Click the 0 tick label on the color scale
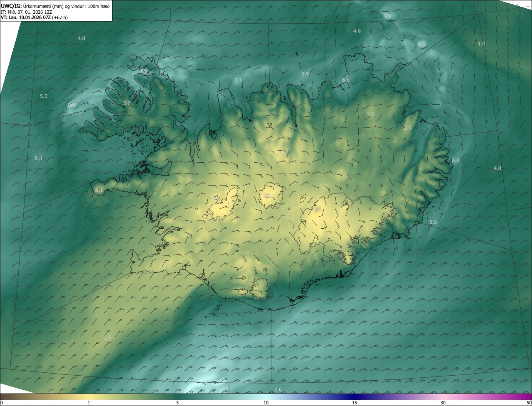 pos(2,403)
